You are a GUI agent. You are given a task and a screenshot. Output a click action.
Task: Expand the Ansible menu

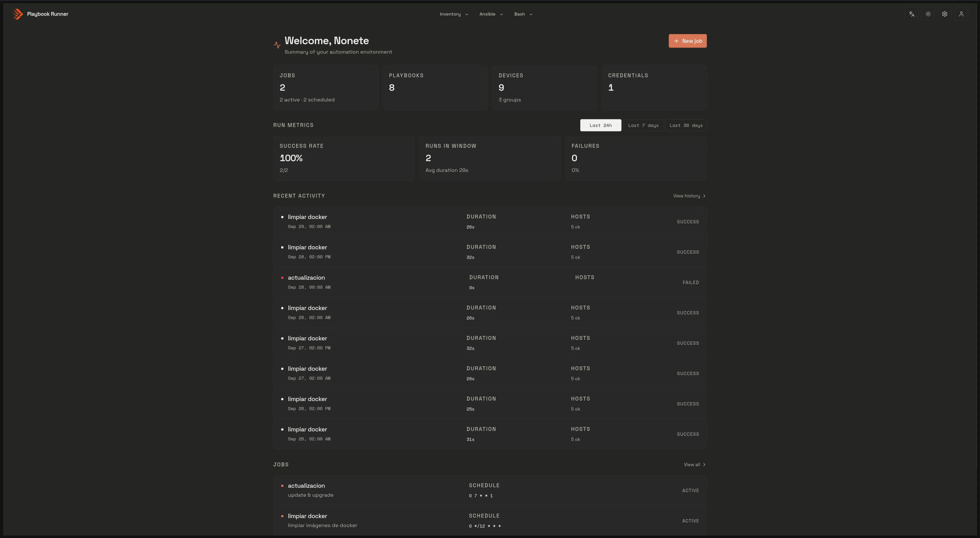coord(491,14)
